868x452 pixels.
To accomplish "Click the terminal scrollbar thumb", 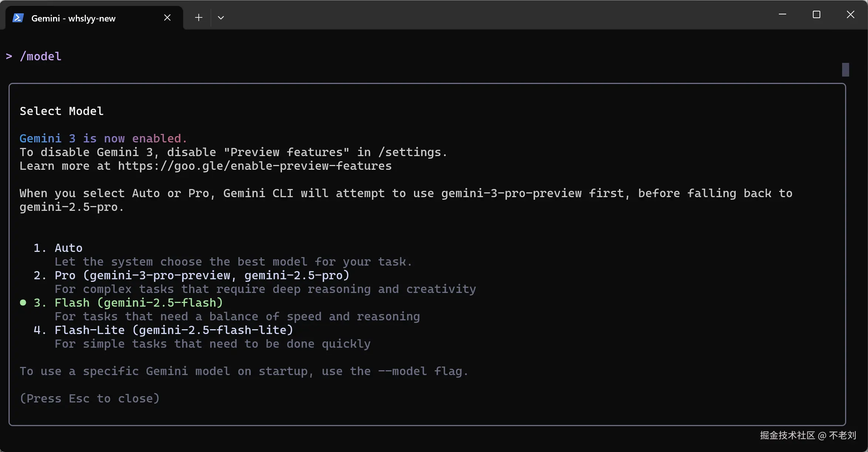I will [845, 70].
